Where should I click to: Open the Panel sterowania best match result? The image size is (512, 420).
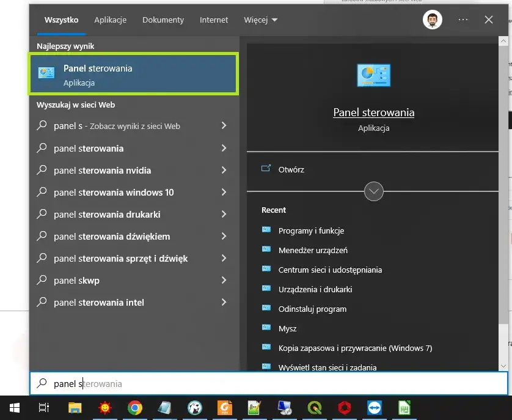[x=133, y=74]
